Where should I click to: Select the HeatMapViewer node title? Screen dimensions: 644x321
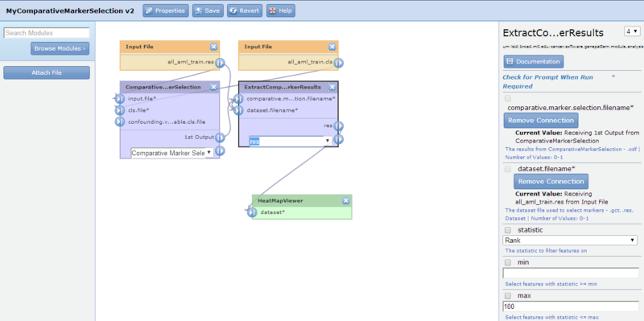280,201
